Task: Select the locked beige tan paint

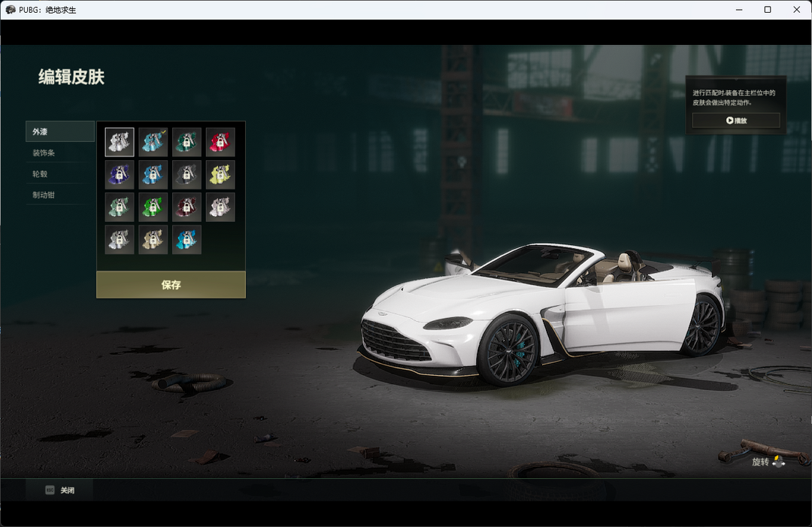Action: [x=153, y=239]
